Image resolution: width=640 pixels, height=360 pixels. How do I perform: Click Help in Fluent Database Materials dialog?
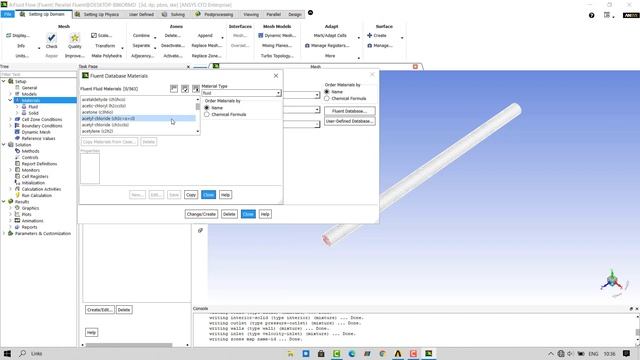[225, 195]
